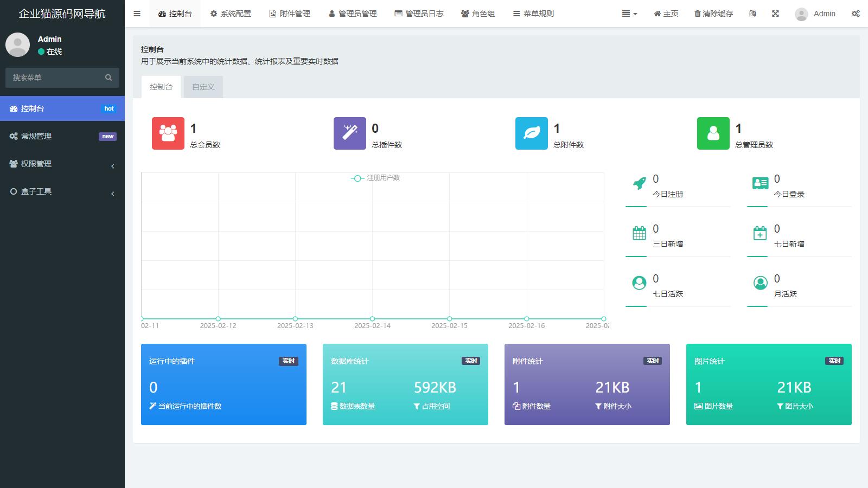Click the green total admins icon

(713, 133)
